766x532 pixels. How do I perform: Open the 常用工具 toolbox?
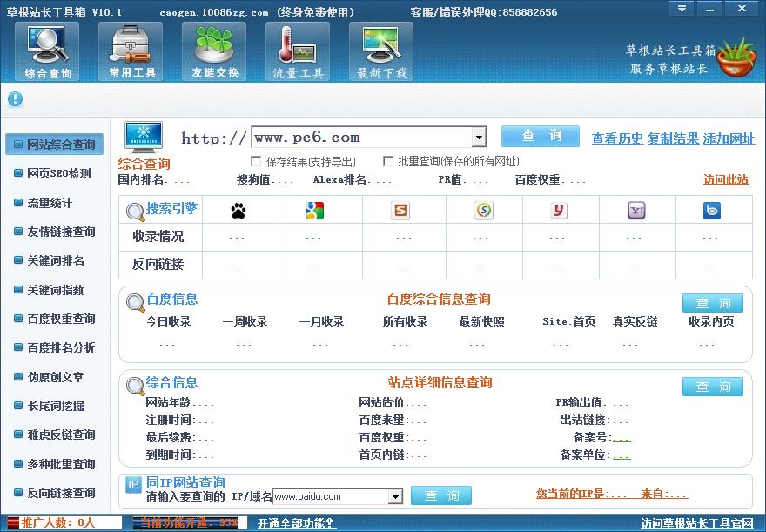tap(130, 51)
